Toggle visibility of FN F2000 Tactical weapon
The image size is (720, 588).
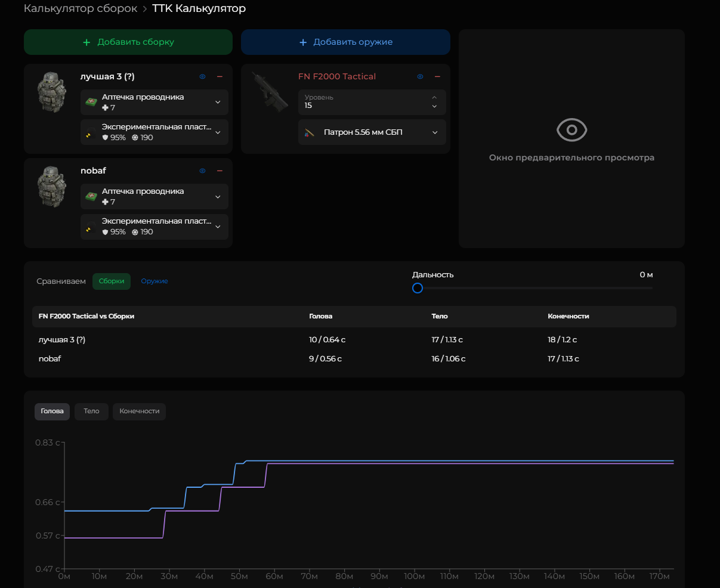420,77
